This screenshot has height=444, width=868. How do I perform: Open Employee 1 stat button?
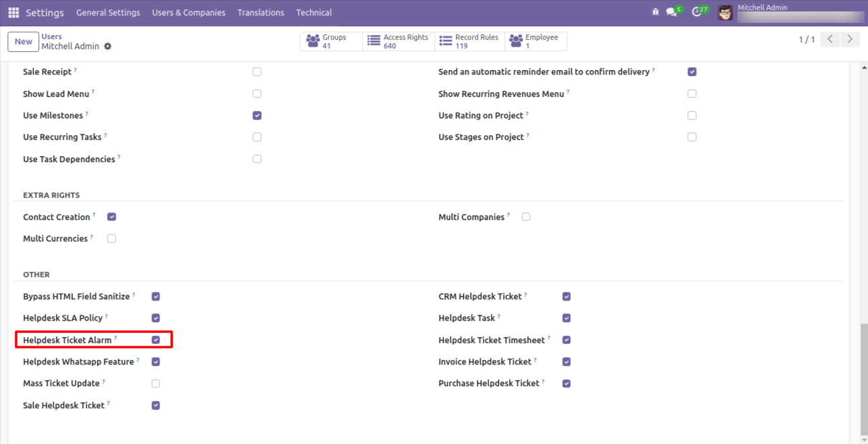pos(536,42)
